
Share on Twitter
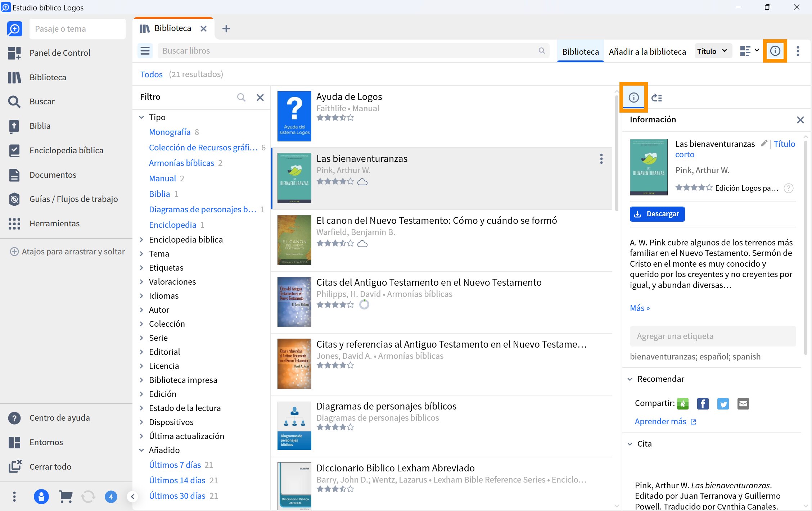coord(723,404)
